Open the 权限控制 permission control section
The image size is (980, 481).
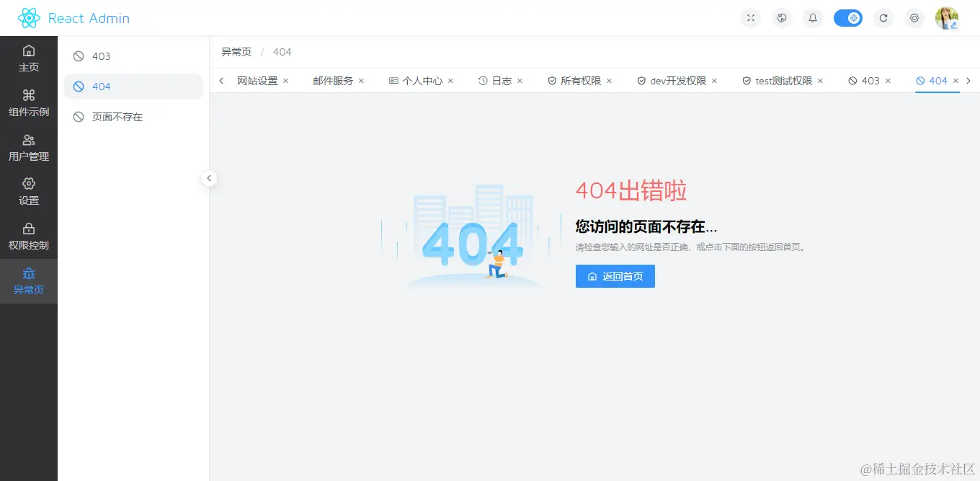[x=29, y=237]
